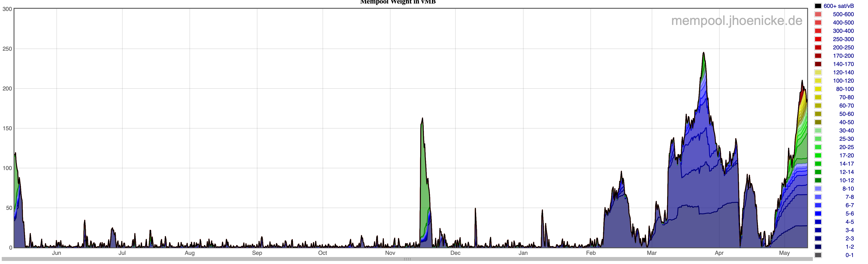Viewport: 868px width, 264px height.
Task: Select the 2-3 legend label
Action: 849,238
